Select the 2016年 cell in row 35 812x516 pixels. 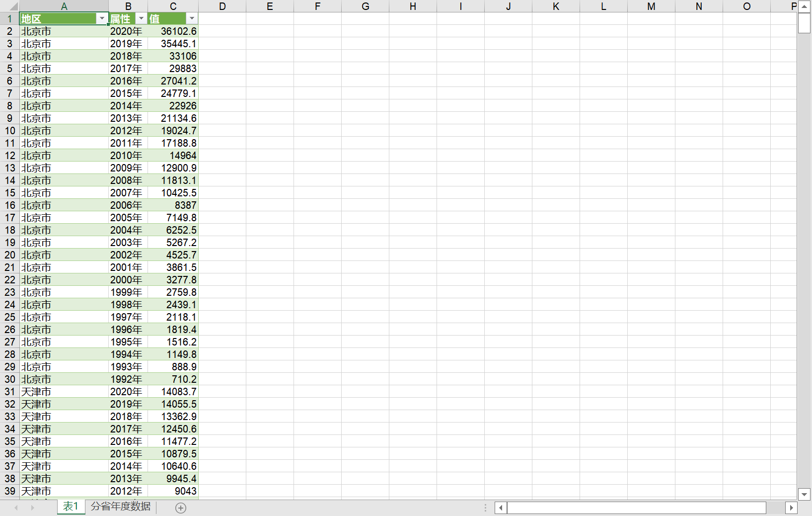click(128, 441)
